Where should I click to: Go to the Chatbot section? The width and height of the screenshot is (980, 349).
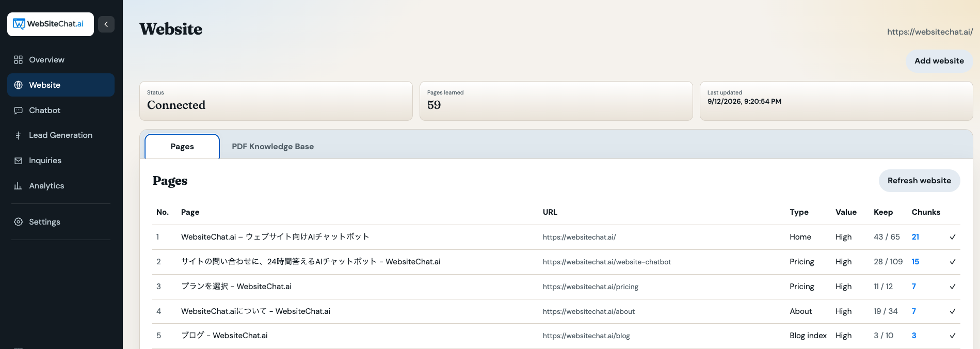(61, 110)
